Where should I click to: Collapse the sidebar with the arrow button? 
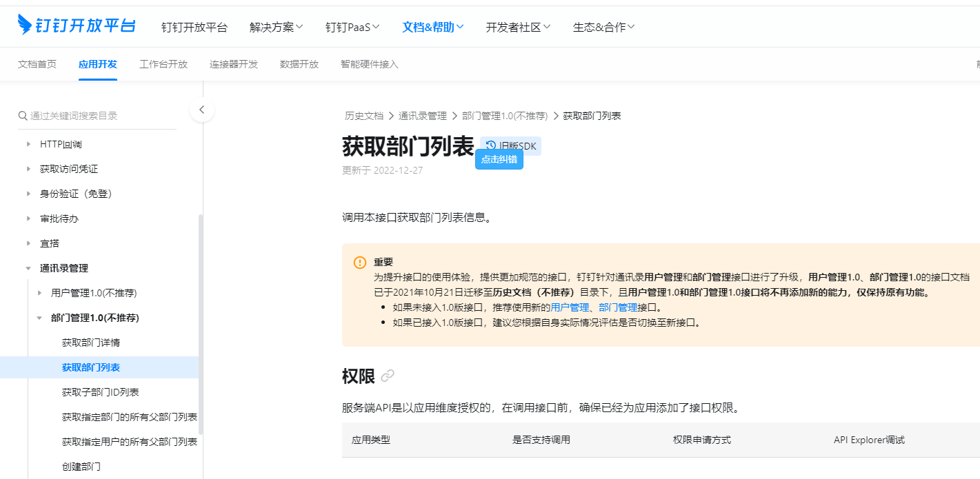tap(202, 110)
